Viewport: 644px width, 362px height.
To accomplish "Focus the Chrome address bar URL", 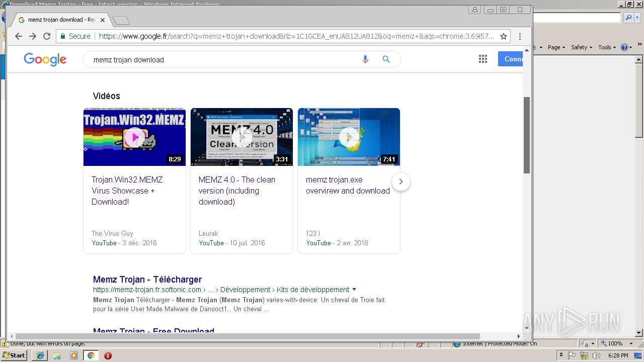I will tap(296, 36).
